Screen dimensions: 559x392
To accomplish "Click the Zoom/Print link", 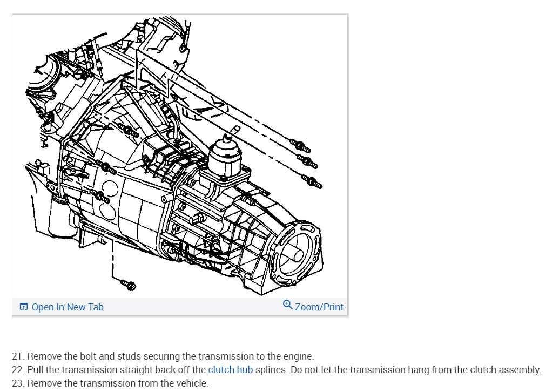I will pyautogui.click(x=319, y=307).
